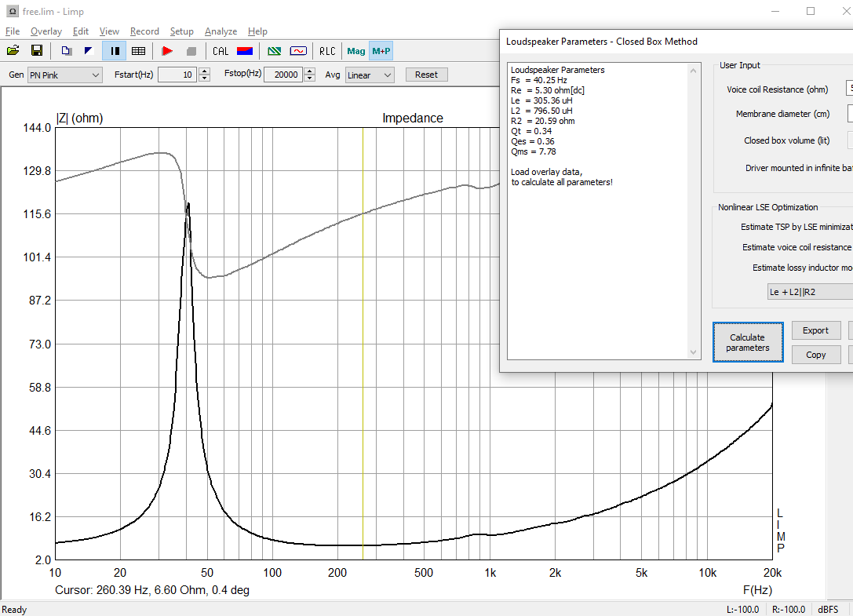Open a file with the folder icon
853x616 pixels.
click(13, 51)
